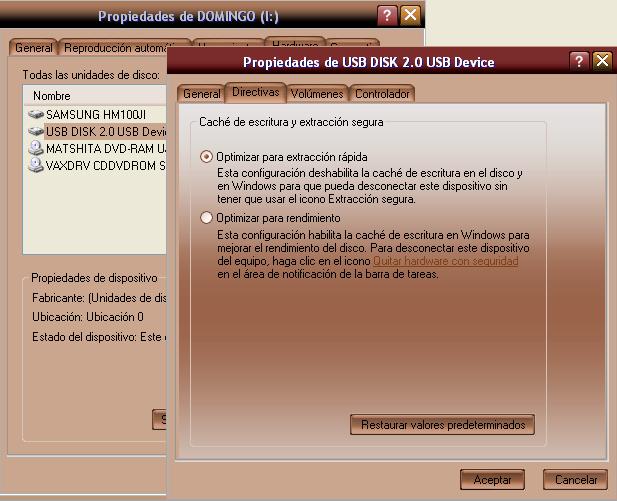This screenshot has width=617, height=501.
Task: Click the Ubicación: Ubicación 0 text
Action: (88, 317)
